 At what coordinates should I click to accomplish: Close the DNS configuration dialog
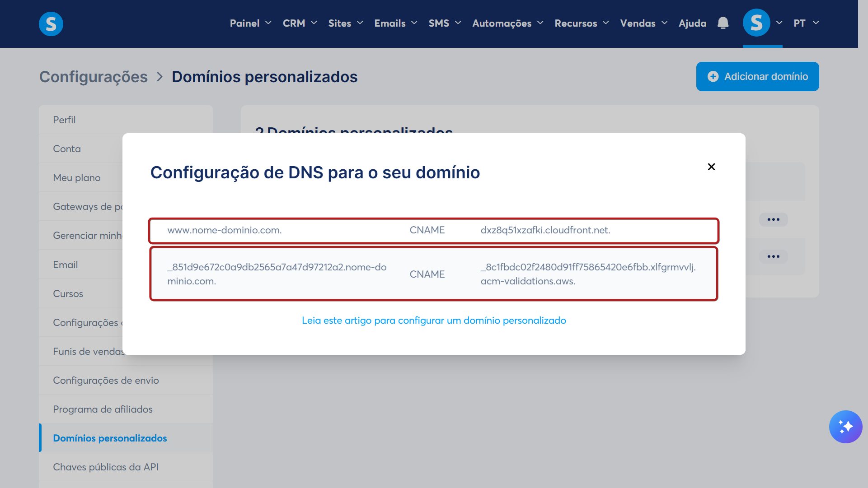(x=711, y=167)
